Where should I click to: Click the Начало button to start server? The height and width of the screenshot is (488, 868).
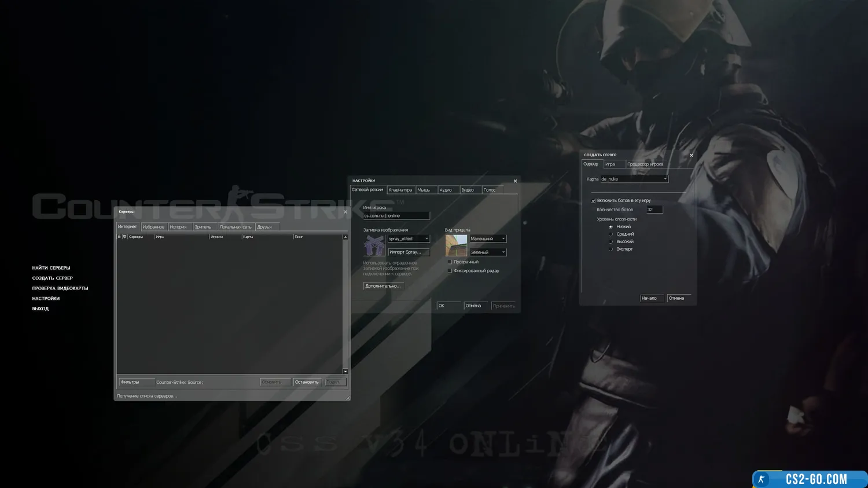[x=650, y=299]
